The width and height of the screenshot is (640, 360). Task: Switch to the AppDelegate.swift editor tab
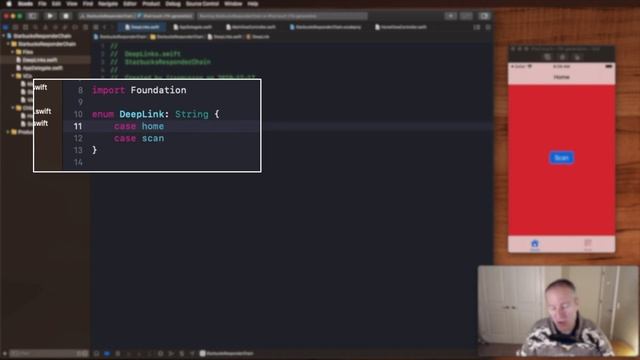point(193,27)
